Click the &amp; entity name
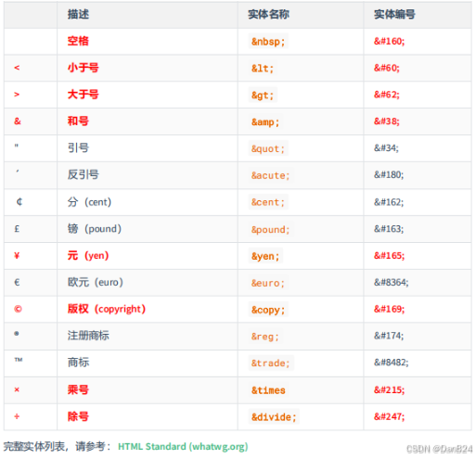This screenshot has height=459, width=476. (x=265, y=122)
